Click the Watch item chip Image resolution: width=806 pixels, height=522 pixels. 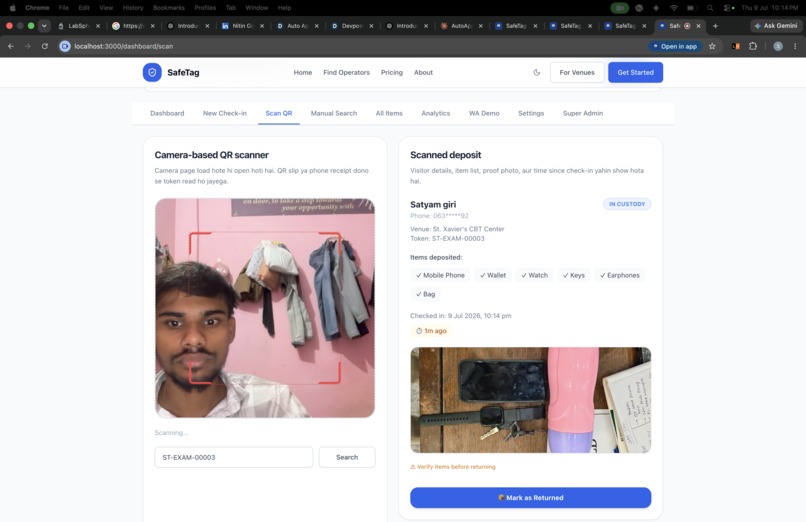[x=535, y=275]
